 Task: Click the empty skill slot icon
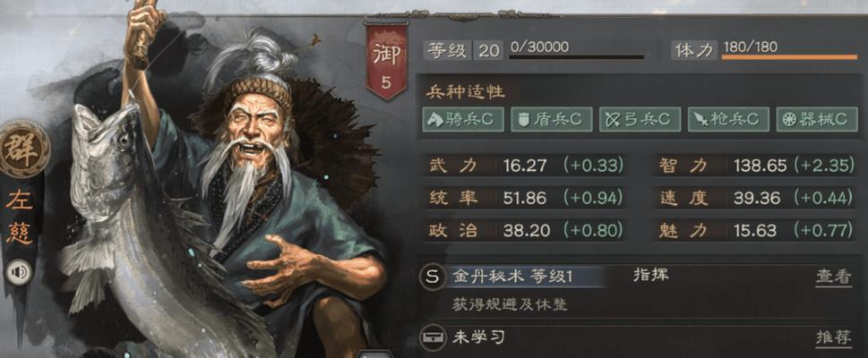click(x=433, y=337)
